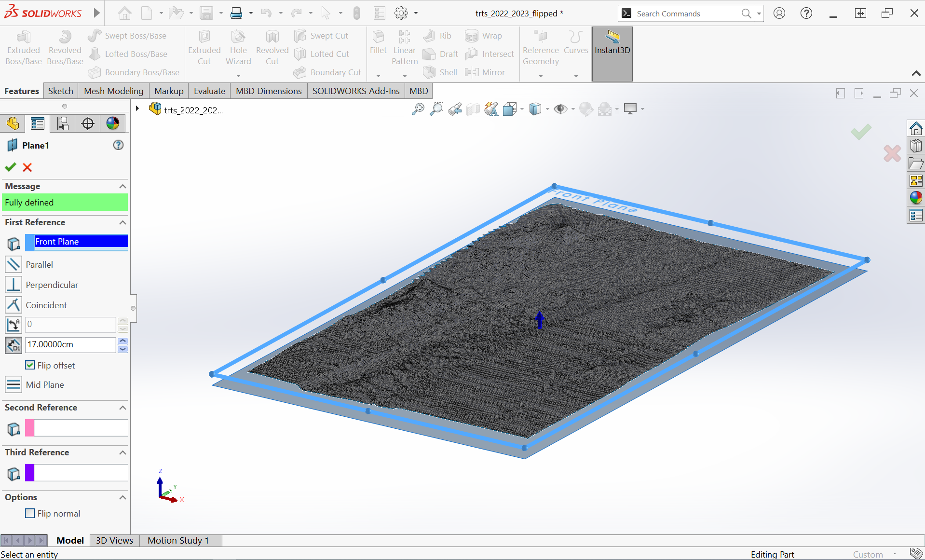Image resolution: width=925 pixels, height=560 pixels.
Task: Click the 17.00000cm offset distance field
Action: [70, 344]
